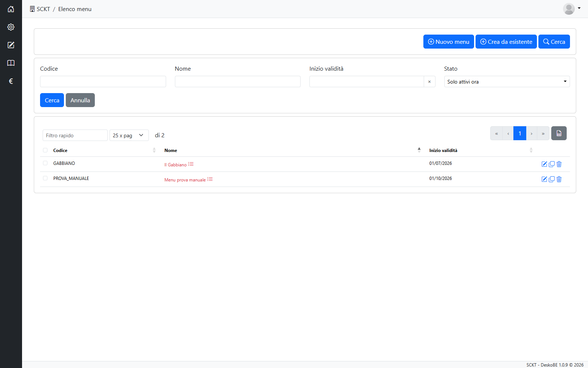
Task: Go to first page of results
Action: [x=496, y=133]
